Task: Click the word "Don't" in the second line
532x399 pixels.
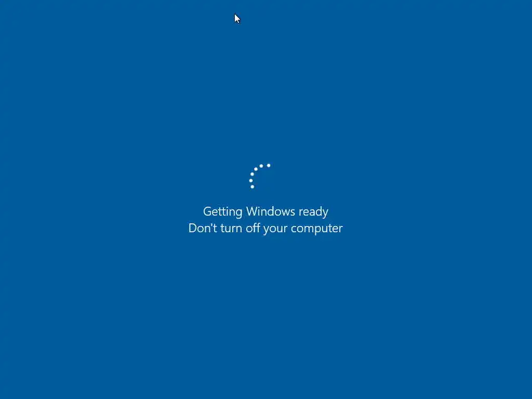Action: coord(203,228)
